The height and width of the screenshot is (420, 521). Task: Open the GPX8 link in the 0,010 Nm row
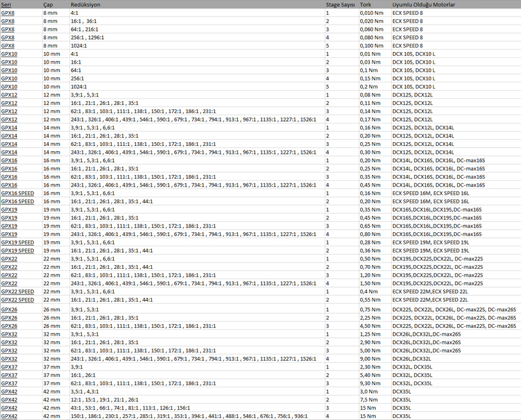[8, 13]
